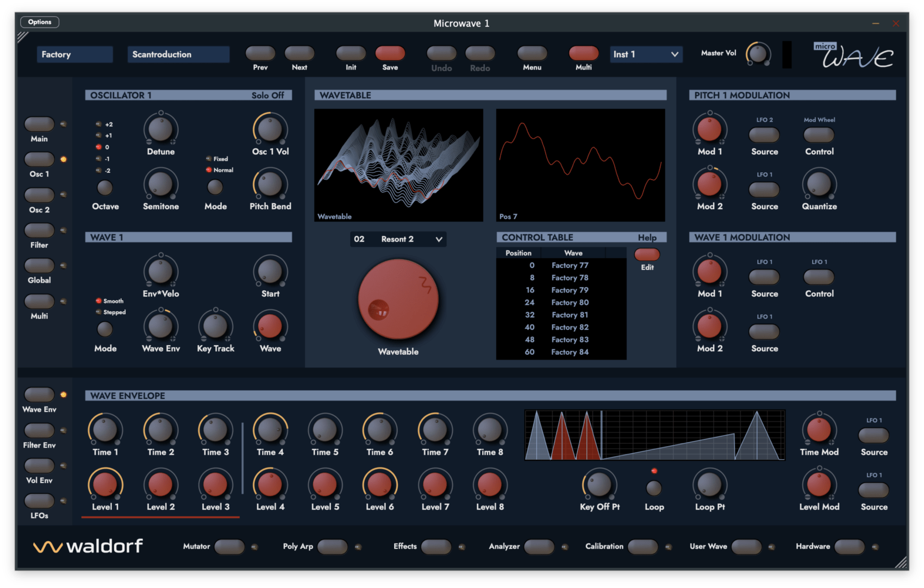Click the Start knob in Wave 1
Image resolution: width=924 pixels, height=588 pixels.
270,271
